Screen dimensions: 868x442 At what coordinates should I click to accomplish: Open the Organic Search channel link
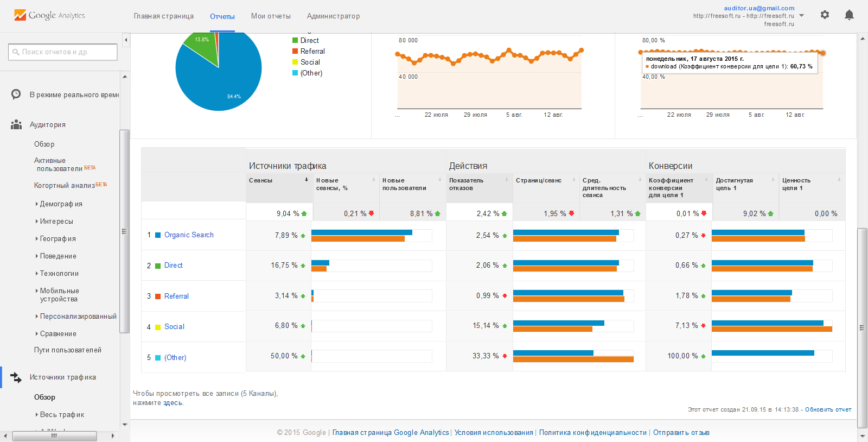189,235
